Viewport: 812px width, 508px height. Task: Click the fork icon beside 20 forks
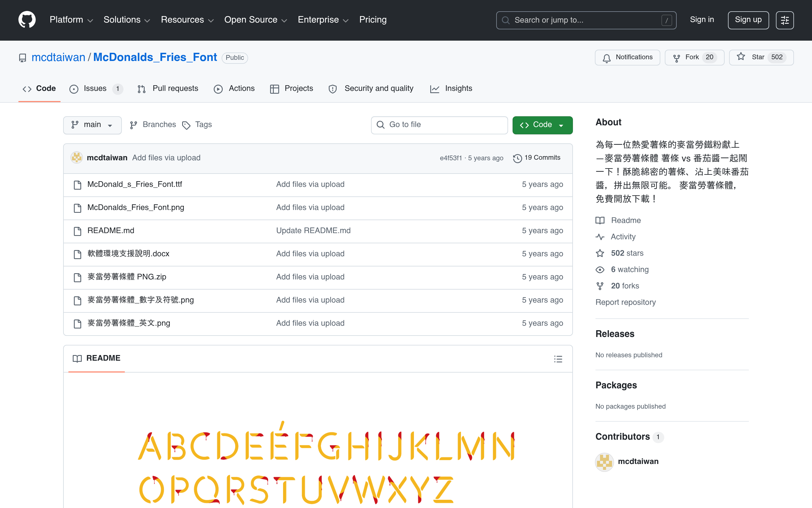pyautogui.click(x=600, y=286)
